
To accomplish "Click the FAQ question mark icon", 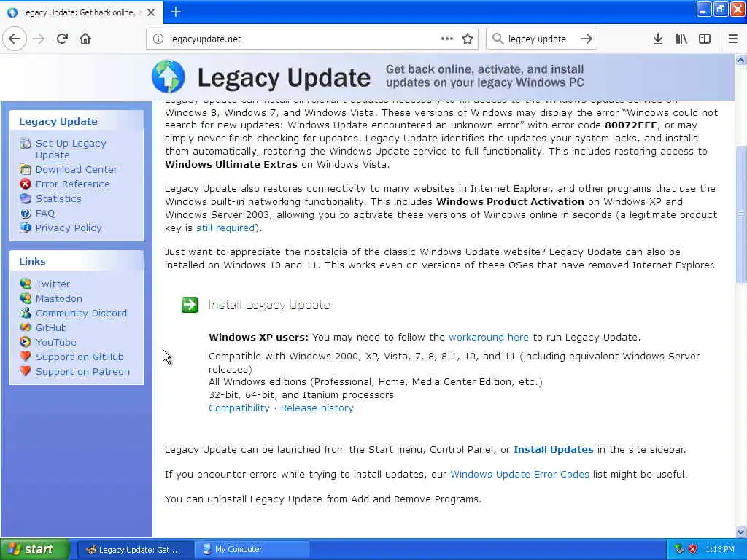I will click(26, 214).
